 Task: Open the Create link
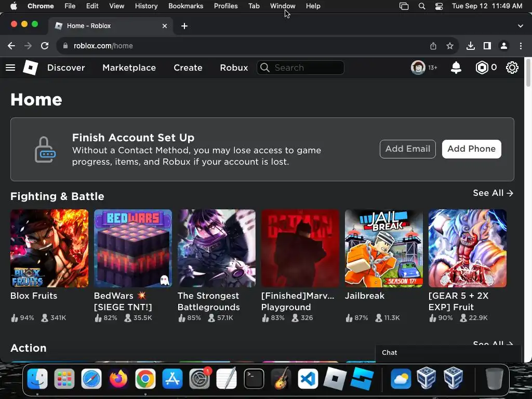[x=188, y=68]
